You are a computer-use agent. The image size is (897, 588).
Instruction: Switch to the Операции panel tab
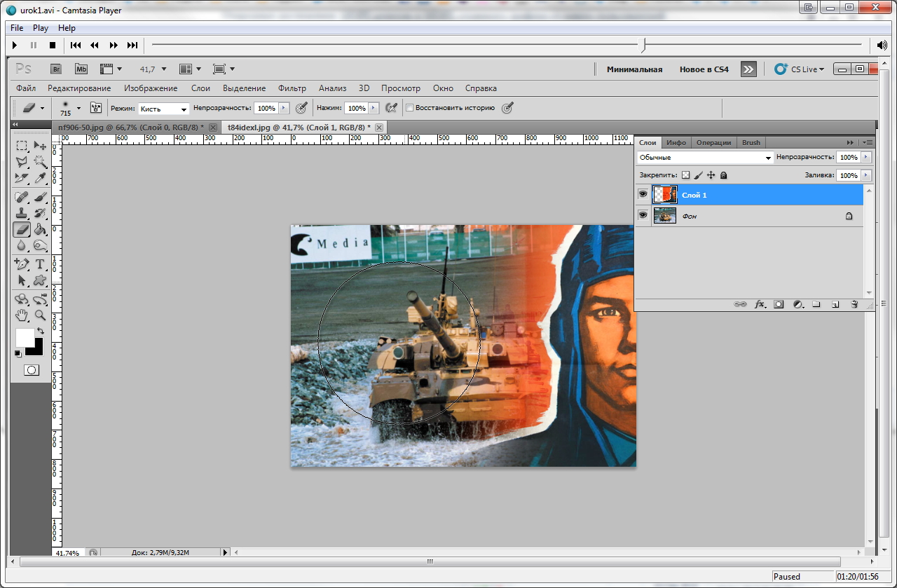coord(713,142)
